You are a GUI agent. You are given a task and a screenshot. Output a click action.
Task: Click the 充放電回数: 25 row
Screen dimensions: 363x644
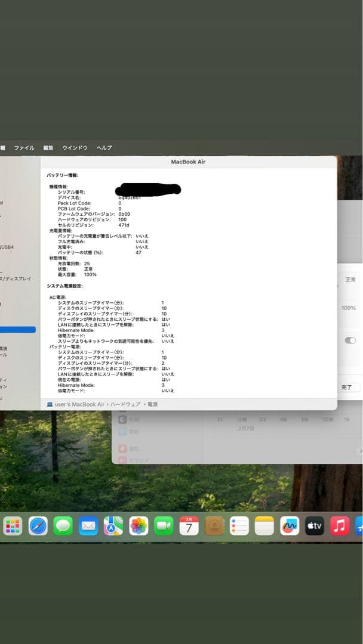pyautogui.click(x=74, y=264)
